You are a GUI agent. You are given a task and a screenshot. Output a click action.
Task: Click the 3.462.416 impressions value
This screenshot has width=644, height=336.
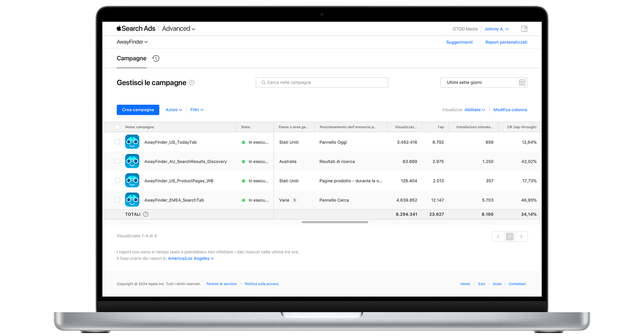407,142
